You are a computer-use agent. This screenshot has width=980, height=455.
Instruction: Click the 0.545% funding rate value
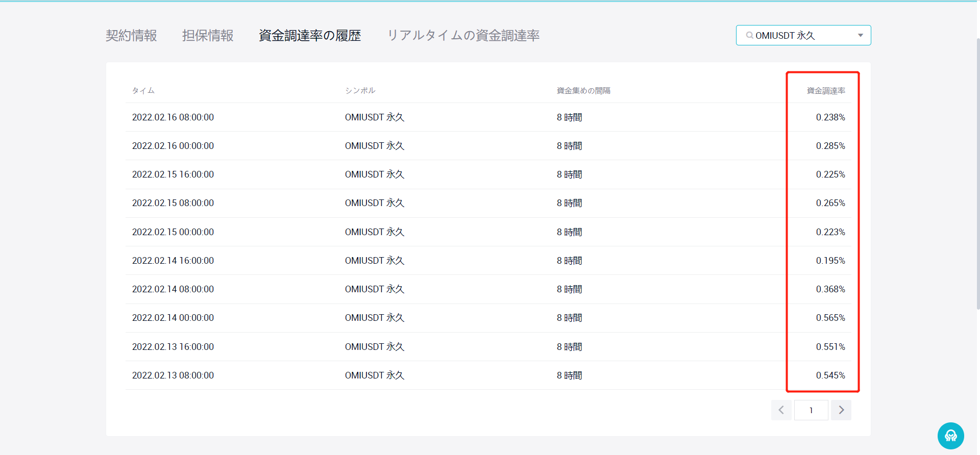point(830,375)
